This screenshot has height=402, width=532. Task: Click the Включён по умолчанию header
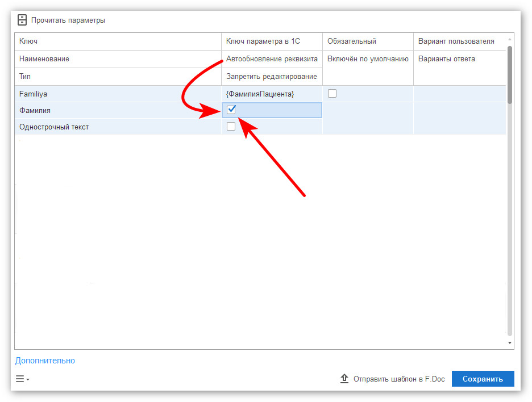(x=368, y=68)
